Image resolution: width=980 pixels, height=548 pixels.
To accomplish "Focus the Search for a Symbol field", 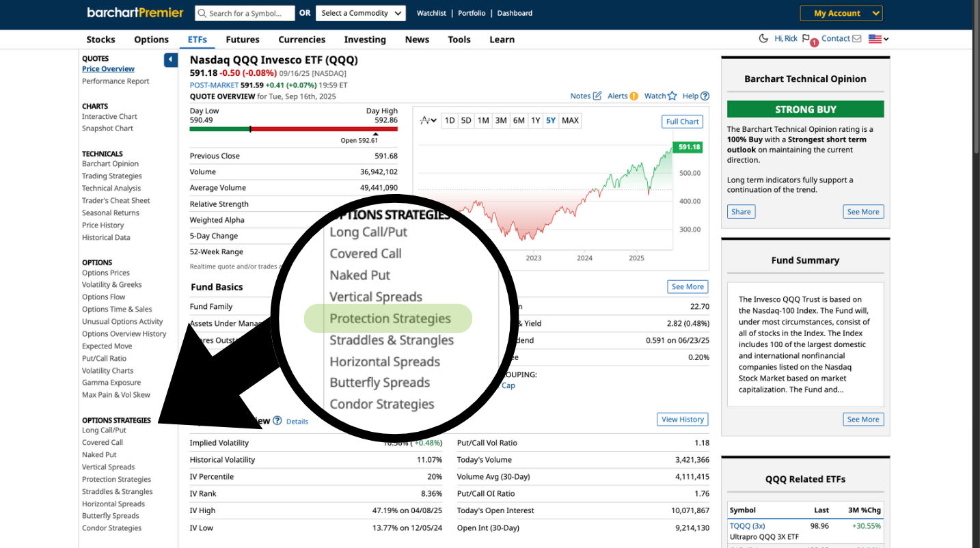I will coord(245,13).
